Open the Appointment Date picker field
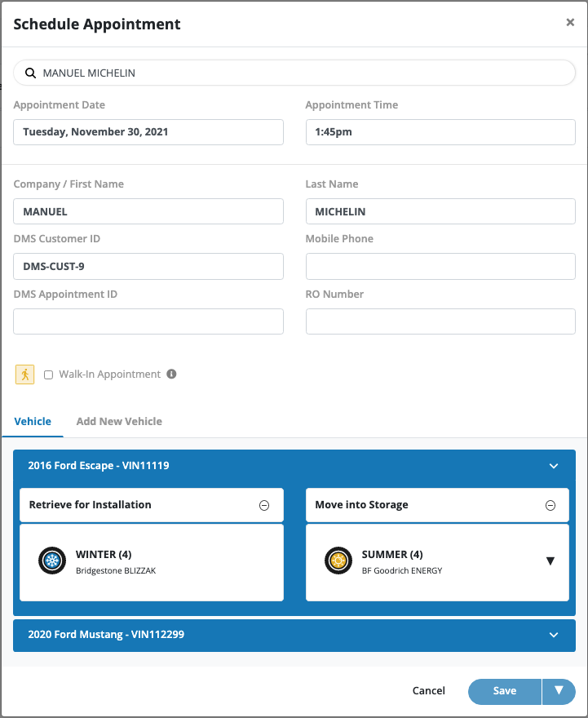 [148, 132]
